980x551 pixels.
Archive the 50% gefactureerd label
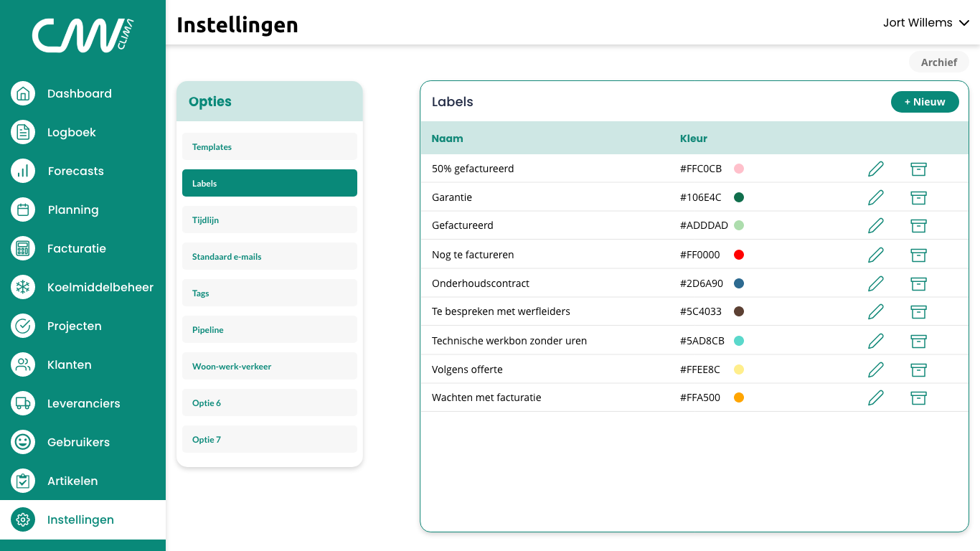(918, 169)
